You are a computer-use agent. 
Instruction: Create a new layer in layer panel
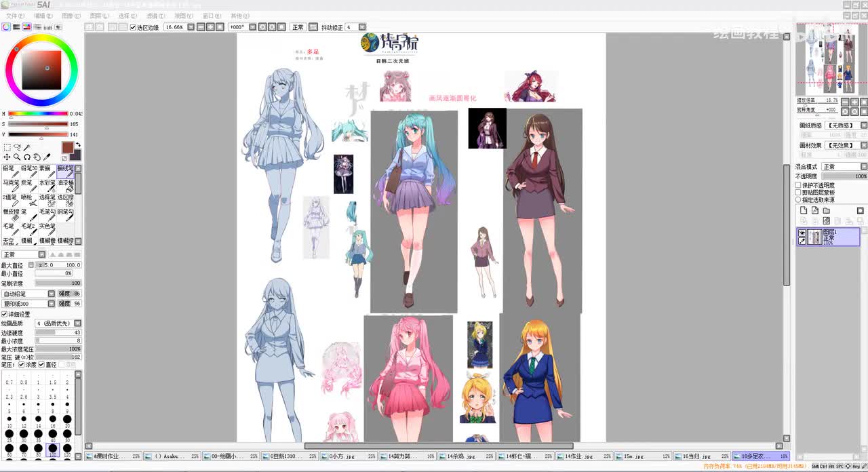[x=804, y=210]
